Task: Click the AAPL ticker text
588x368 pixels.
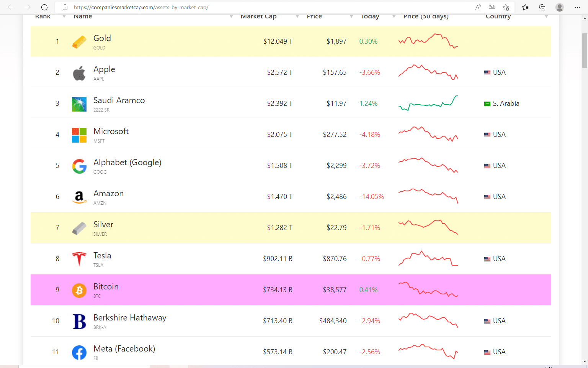Action: point(99,79)
